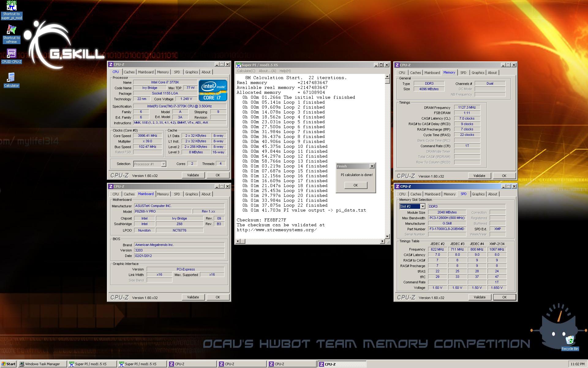
Task: Click the processor name Intel Core i7 3770K
Action: click(165, 82)
